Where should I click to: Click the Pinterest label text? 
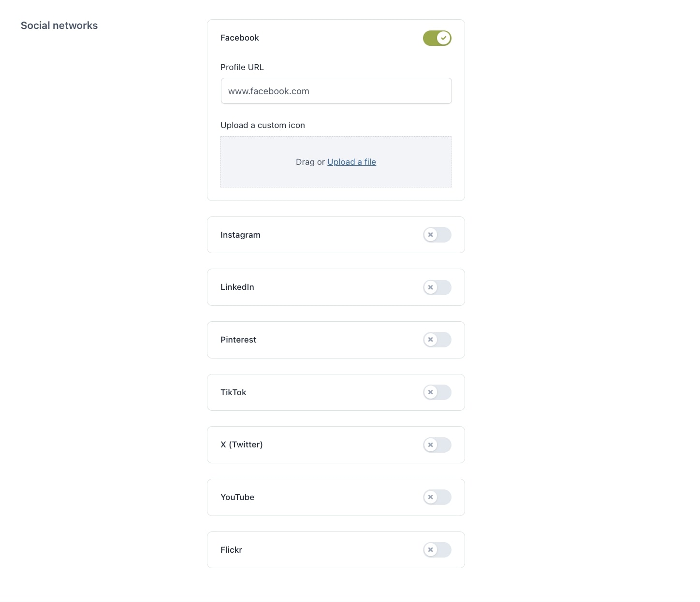(x=238, y=340)
